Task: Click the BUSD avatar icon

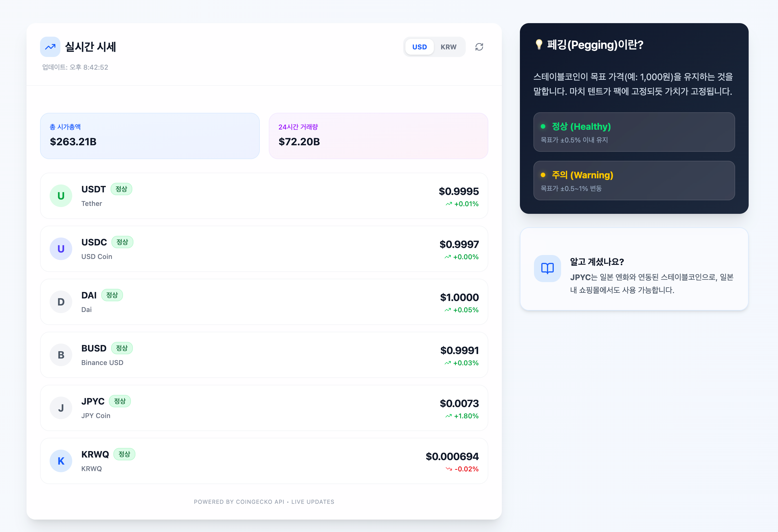Action: coord(61,355)
